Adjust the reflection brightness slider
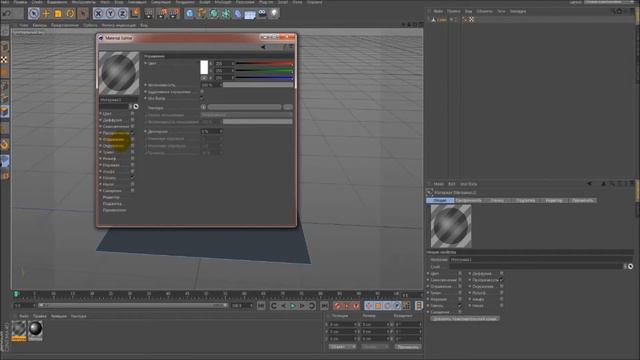Screen dimensions: 640x360 tap(258, 85)
